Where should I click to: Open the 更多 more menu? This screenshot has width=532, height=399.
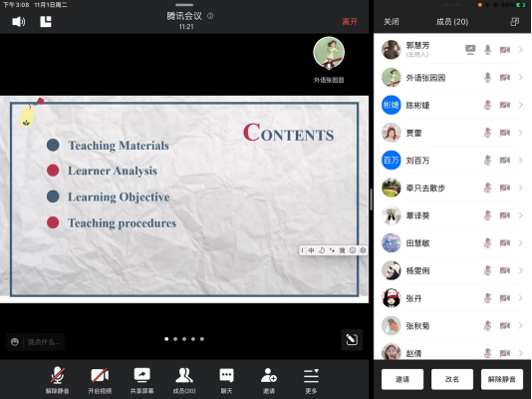point(311,381)
